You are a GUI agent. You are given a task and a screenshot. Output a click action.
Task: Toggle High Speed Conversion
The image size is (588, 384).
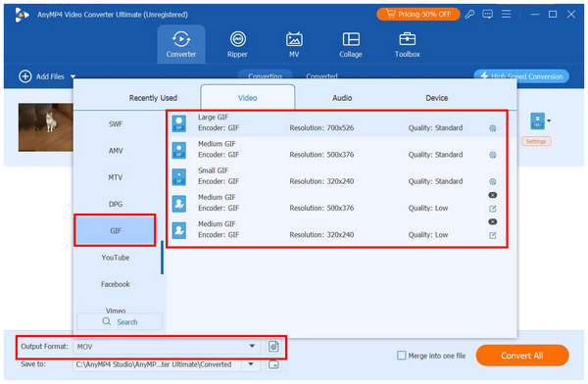tap(521, 76)
